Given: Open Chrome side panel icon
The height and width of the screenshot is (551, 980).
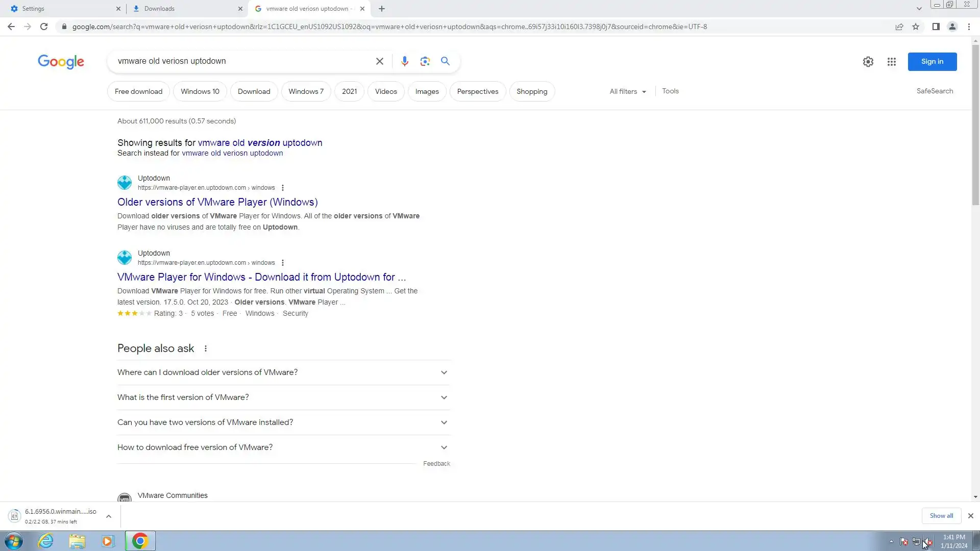Looking at the screenshot, I should [936, 27].
